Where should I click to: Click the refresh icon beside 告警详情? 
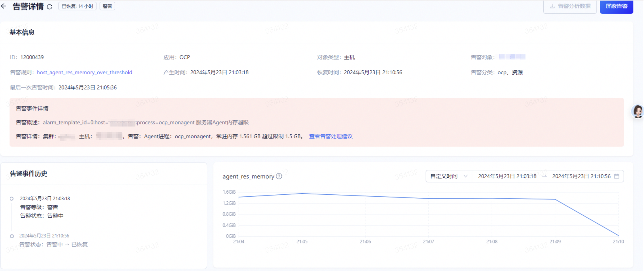[x=50, y=7]
